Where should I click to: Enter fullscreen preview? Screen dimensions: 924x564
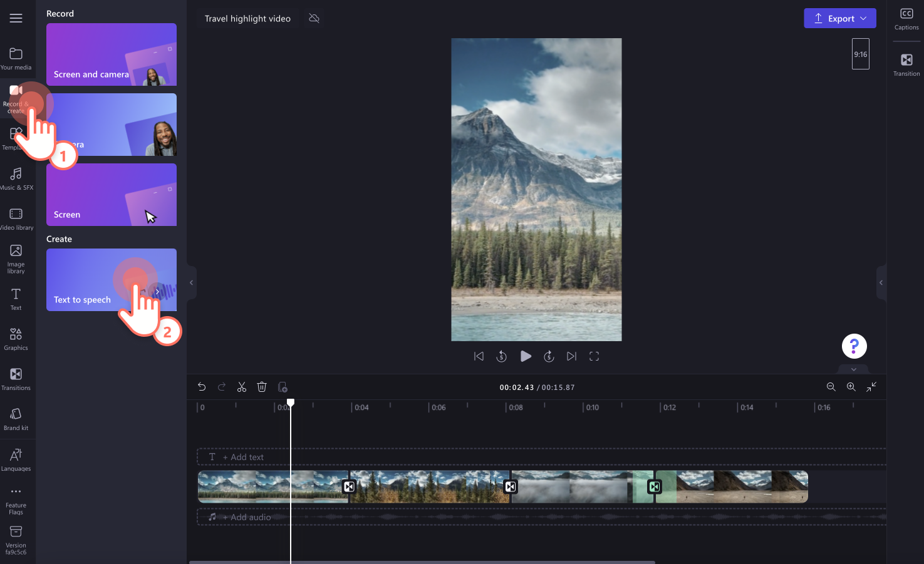pyautogui.click(x=594, y=356)
